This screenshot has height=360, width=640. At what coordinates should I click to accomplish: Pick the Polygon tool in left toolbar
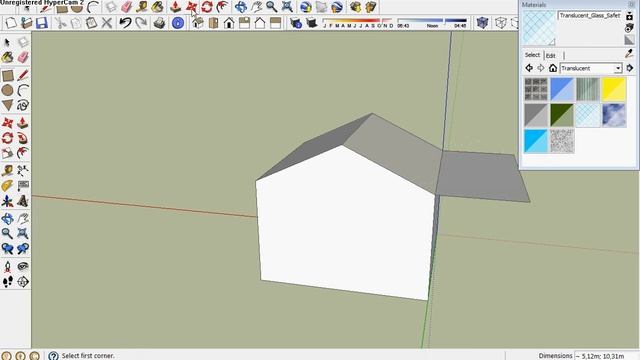pyautogui.click(x=7, y=105)
